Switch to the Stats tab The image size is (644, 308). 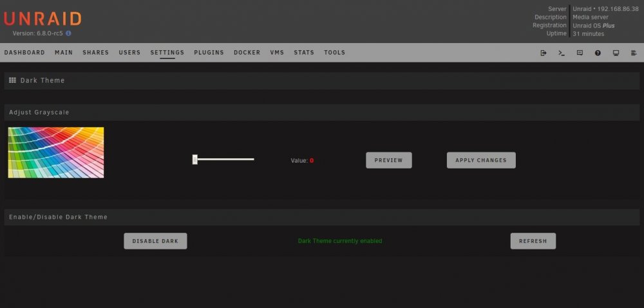[304, 53]
